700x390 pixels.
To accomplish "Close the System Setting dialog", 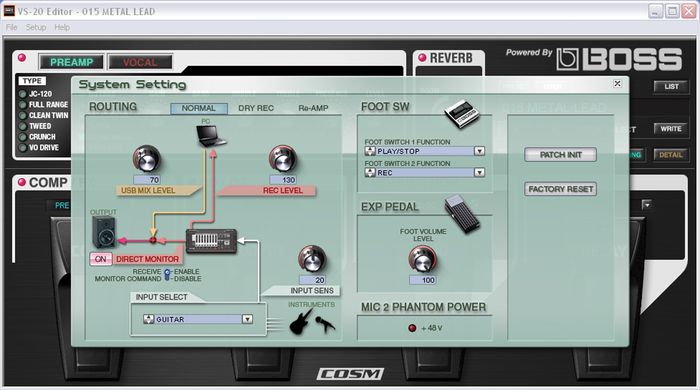I will pyautogui.click(x=617, y=83).
